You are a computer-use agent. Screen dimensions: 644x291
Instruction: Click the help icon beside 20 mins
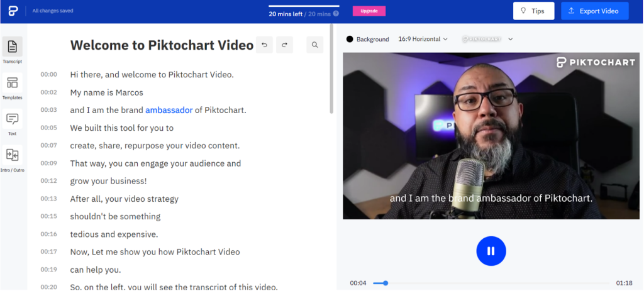point(336,14)
